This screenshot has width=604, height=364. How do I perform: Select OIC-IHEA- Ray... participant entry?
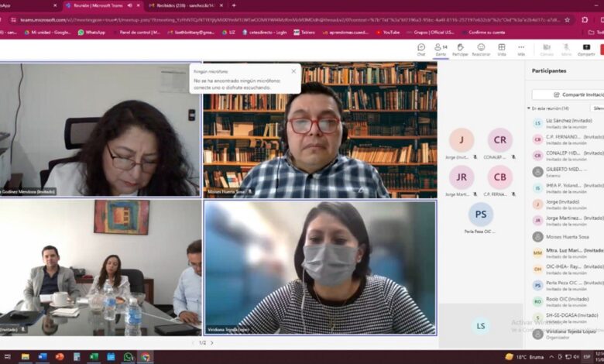568,270
